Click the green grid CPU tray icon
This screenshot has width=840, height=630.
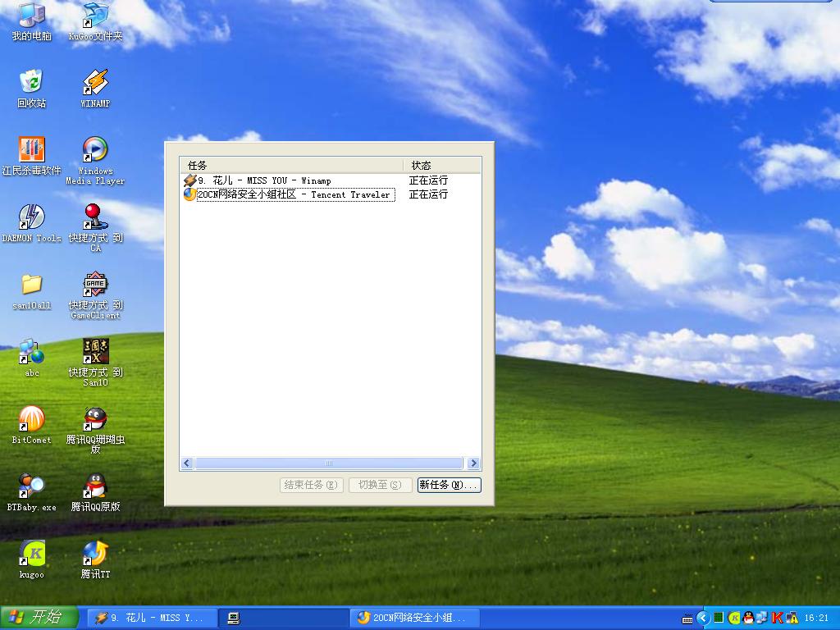pyautogui.click(x=719, y=618)
